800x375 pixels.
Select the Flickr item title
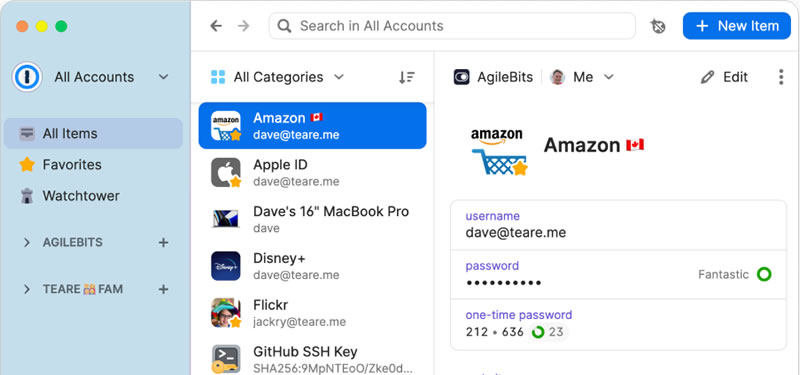[x=270, y=305]
